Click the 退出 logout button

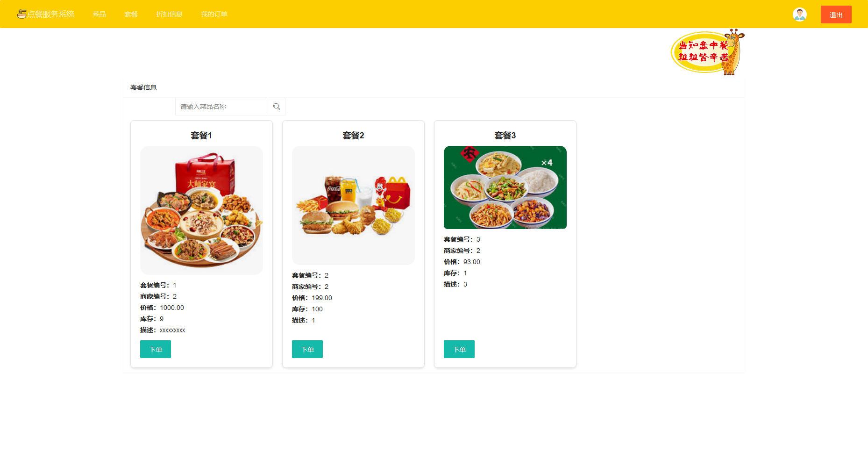click(x=836, y=14)
